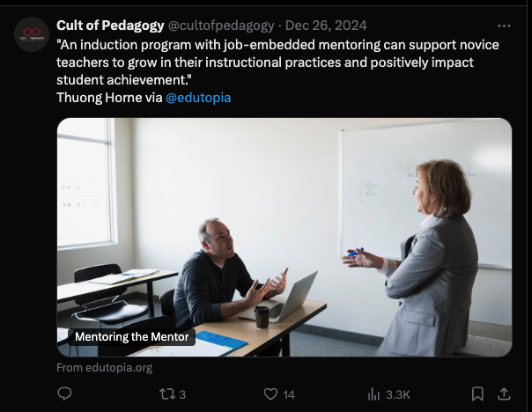The height and width of the screenshot is (412, 532).
Task: Reply to the Cult of Pedagogy post
Action: point(64,394)
